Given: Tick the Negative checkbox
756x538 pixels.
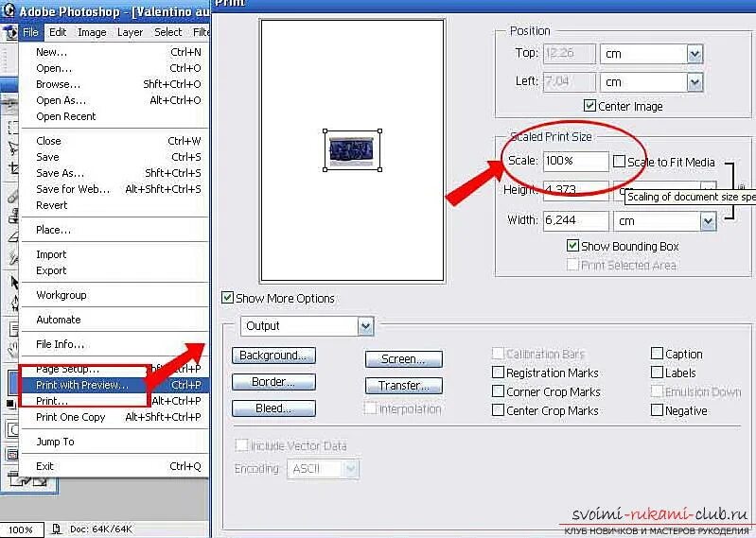Looking at the screenshot, I should tap(657, 409).
